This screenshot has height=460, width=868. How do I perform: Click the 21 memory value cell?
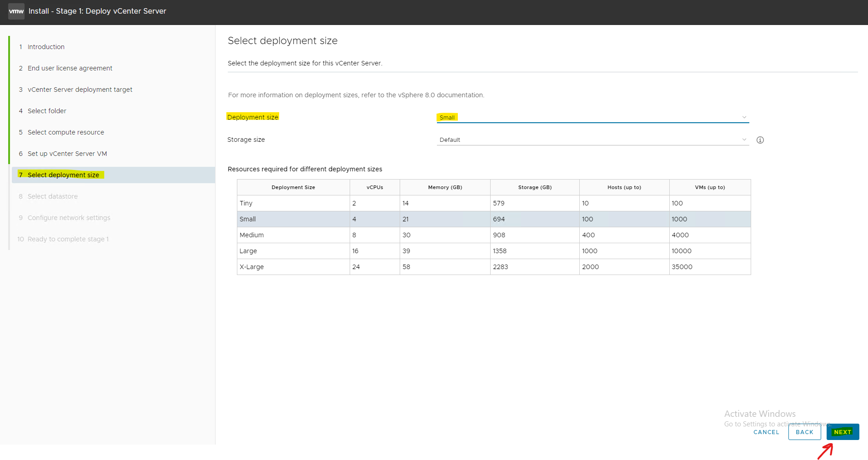(445, 219)
